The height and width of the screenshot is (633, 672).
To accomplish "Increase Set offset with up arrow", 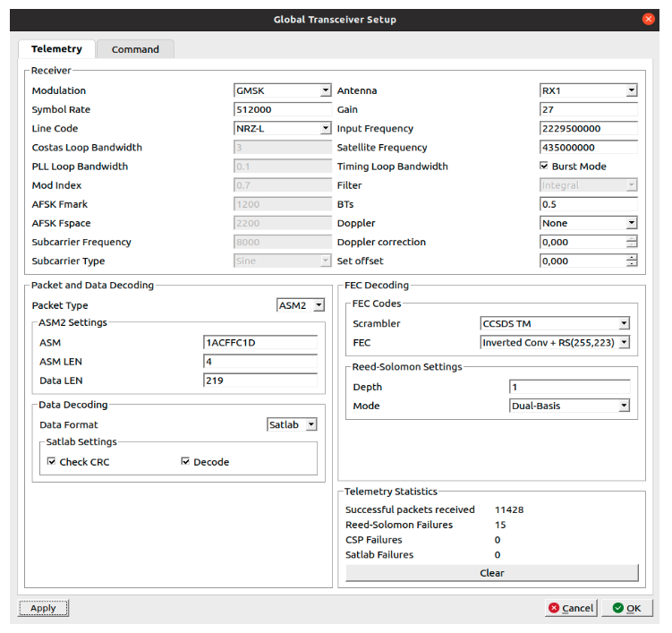I will (632, 257).
